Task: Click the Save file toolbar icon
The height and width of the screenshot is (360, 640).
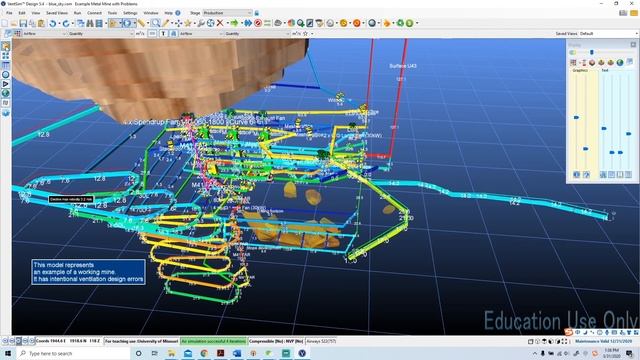Action: point(23,23)
